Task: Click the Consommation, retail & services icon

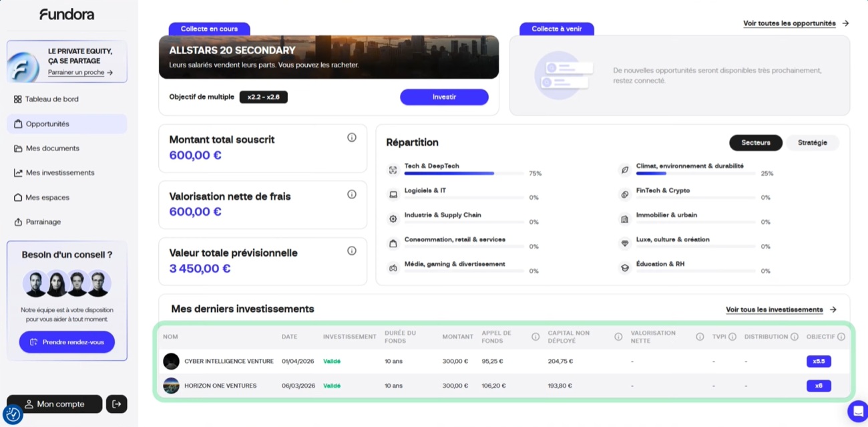Action: pyautogui.click(x=393, y=243)
